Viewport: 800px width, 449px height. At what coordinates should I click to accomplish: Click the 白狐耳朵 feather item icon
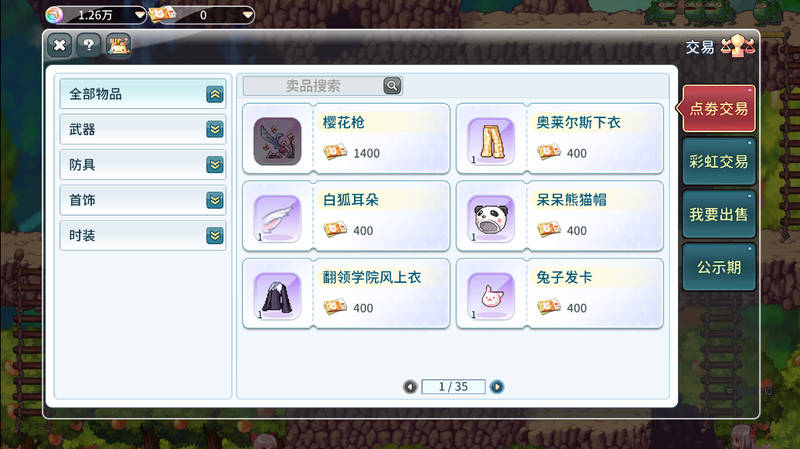(x=278, y=218)
